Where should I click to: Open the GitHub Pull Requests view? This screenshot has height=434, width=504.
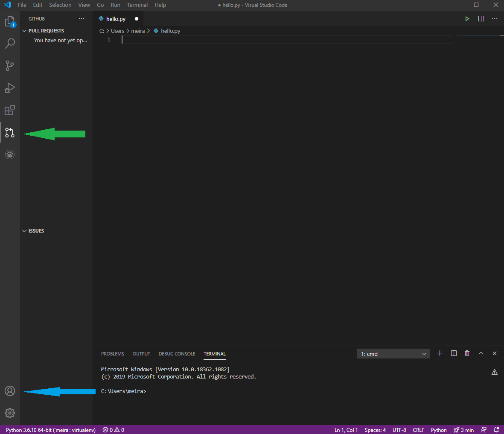coord(10,132)
